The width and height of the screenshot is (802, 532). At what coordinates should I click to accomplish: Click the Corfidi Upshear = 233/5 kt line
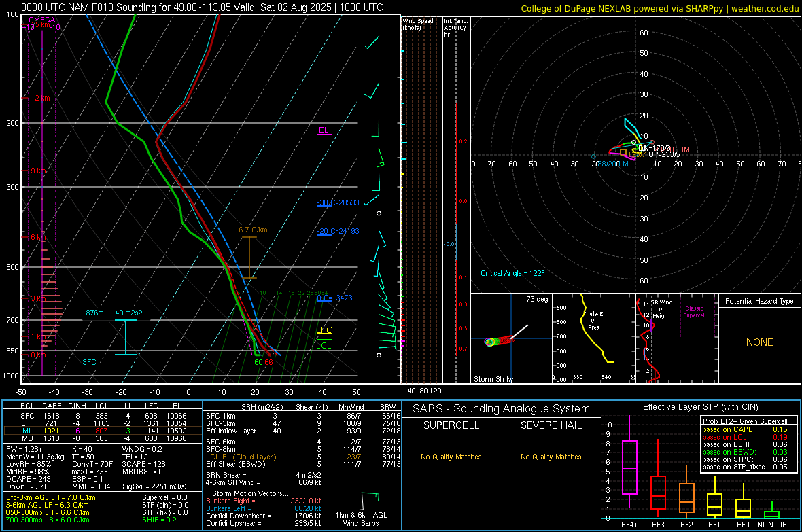coord(264,523)
